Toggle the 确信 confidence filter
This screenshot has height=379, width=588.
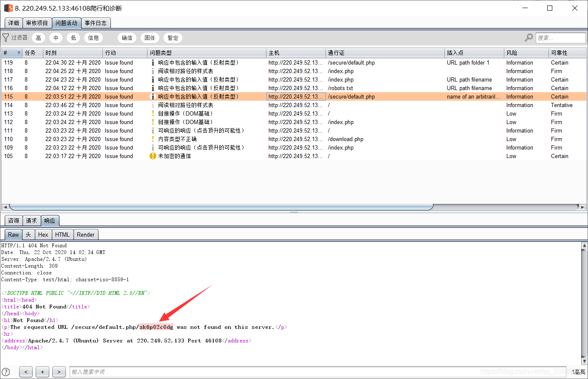tap(127, 38)
